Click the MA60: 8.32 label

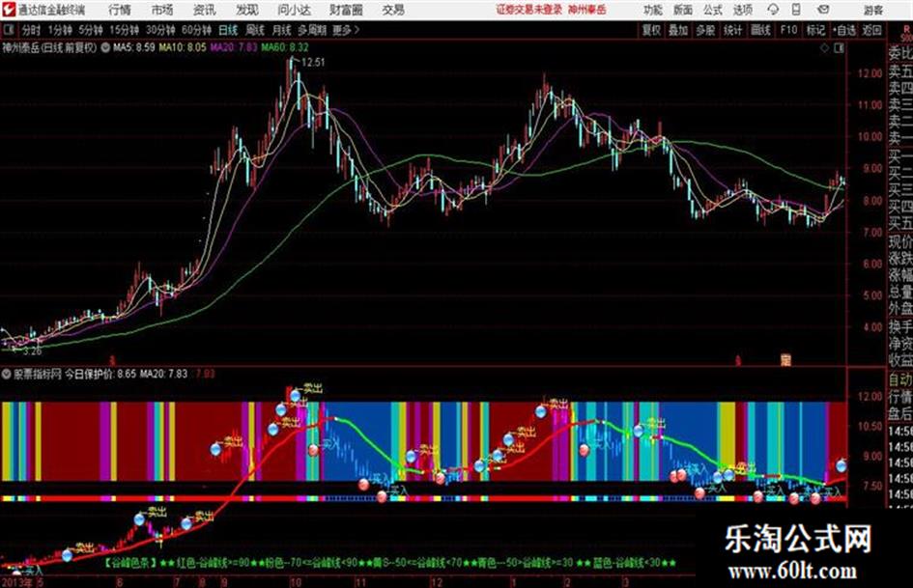click(x=285, y=47)
